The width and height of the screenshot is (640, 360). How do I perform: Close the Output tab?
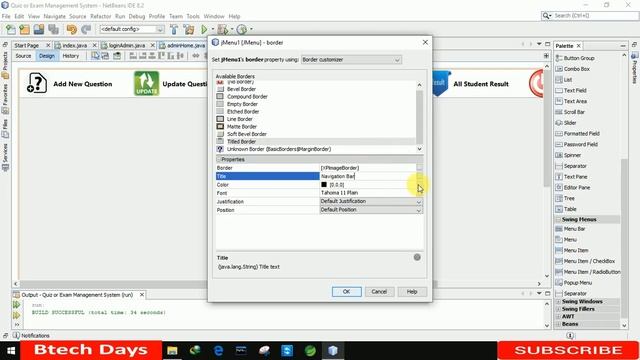click(142, 295)
